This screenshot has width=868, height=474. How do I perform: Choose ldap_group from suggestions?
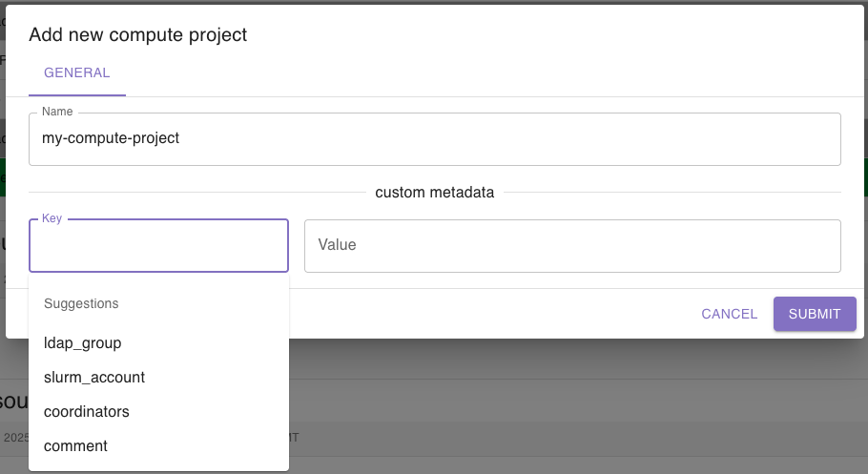pyautogui.click(x=159, y=343)
